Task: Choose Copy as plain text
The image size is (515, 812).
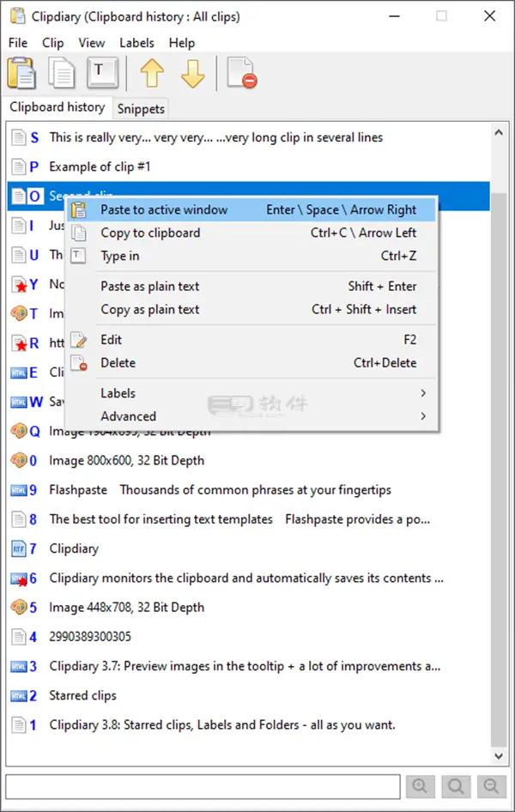Action: [x=251, y=310]
